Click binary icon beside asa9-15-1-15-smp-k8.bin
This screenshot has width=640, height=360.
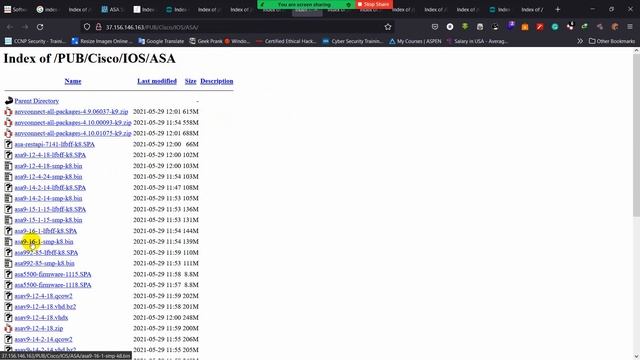(x=9, y=220)
